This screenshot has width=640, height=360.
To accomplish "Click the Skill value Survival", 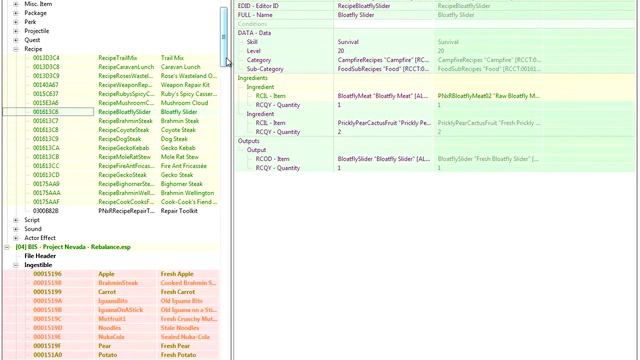I will tap(348, 42).
